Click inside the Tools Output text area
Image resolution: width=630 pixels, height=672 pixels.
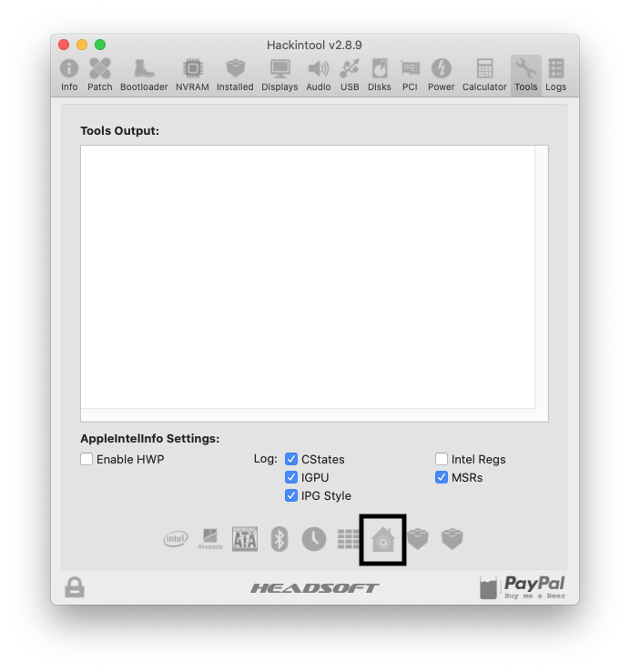point(308,277)
